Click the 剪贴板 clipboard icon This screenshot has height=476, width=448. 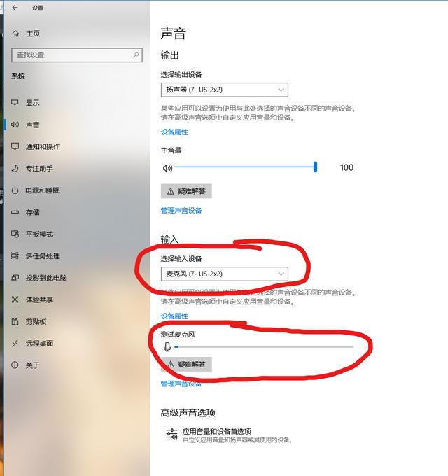(15, 321)
